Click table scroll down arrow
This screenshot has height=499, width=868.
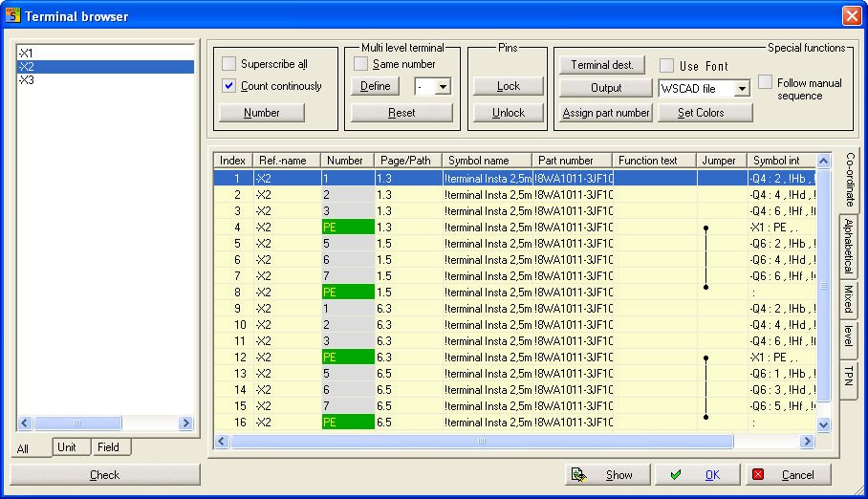coord(824,424)
